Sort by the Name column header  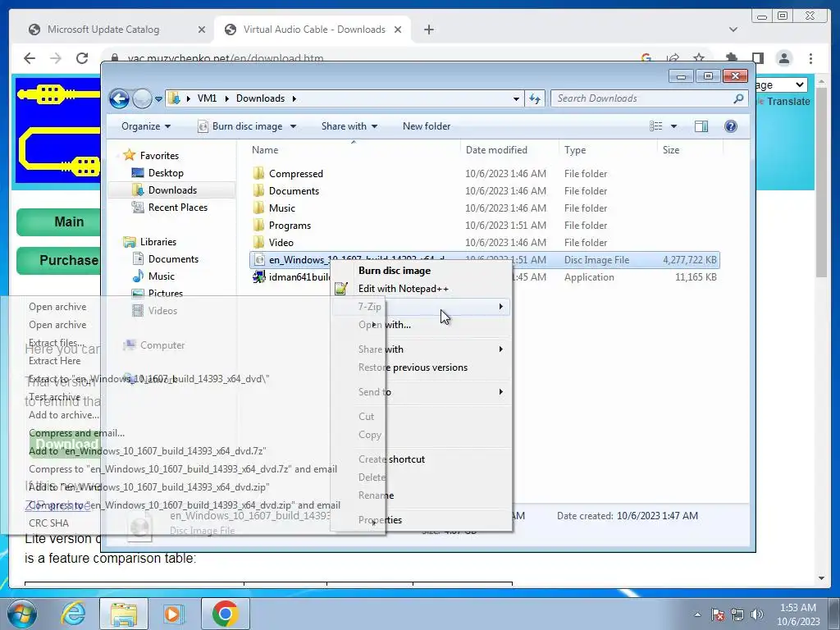[265, 150]
